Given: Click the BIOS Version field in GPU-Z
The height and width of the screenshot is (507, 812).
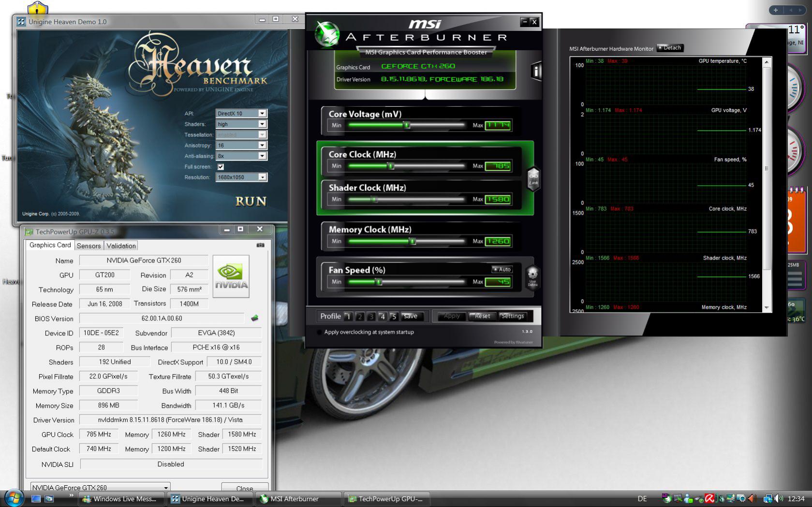Looking at the screenshot, I should pyautogui.click(x=162, y=318).
